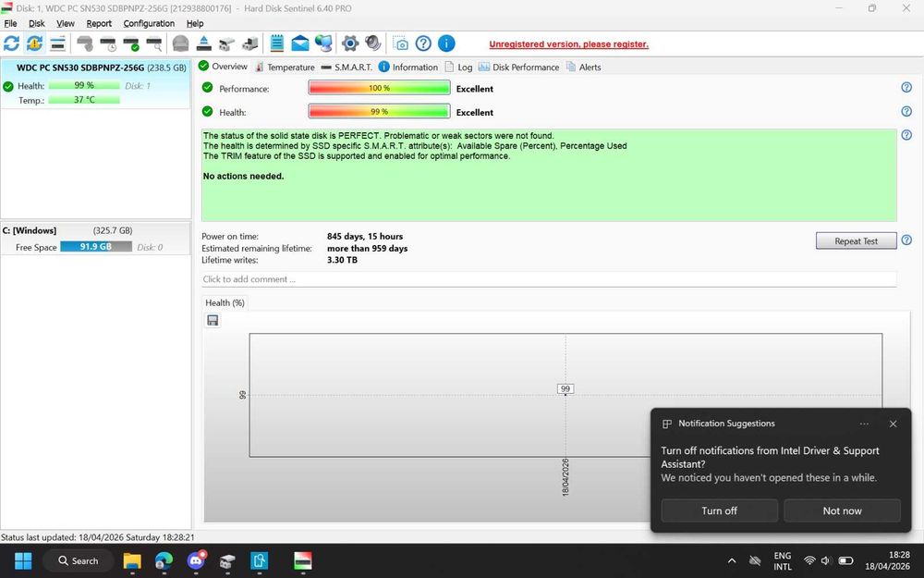Switch to the Temperature tab
The height and width of the screenshot is (578, 924).
coord(285,68)
